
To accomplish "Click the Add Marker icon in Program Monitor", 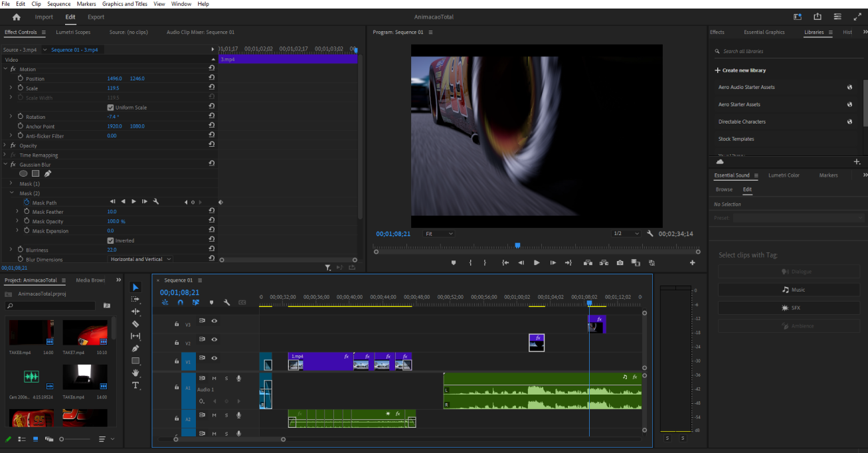I will (454, 263).
